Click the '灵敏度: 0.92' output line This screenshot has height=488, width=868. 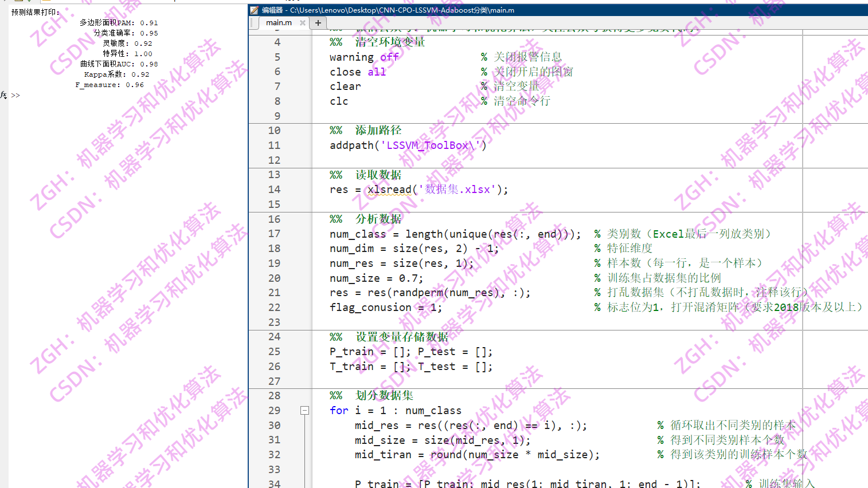(127, 44)
